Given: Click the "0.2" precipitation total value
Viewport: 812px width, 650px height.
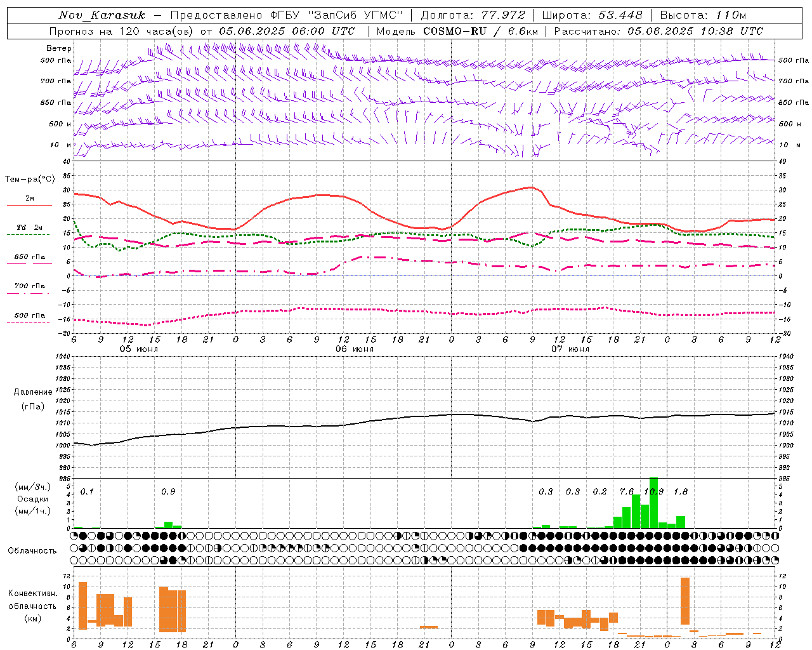Looking at the screenshot, I should [599, 492].
